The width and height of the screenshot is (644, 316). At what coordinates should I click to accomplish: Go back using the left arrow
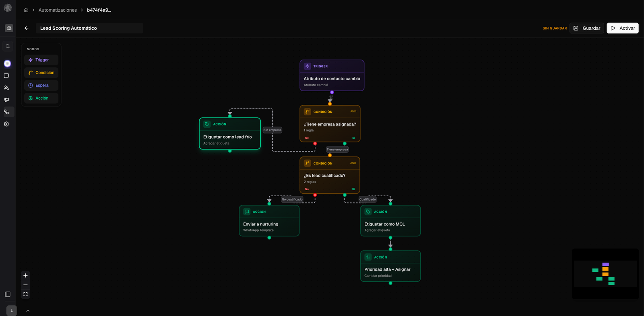click(x=27, y=28)
